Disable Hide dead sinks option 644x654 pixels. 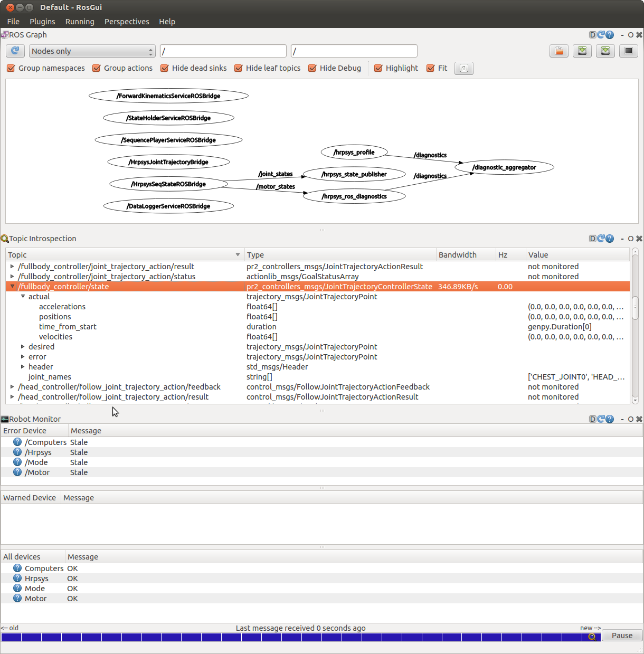165,68
